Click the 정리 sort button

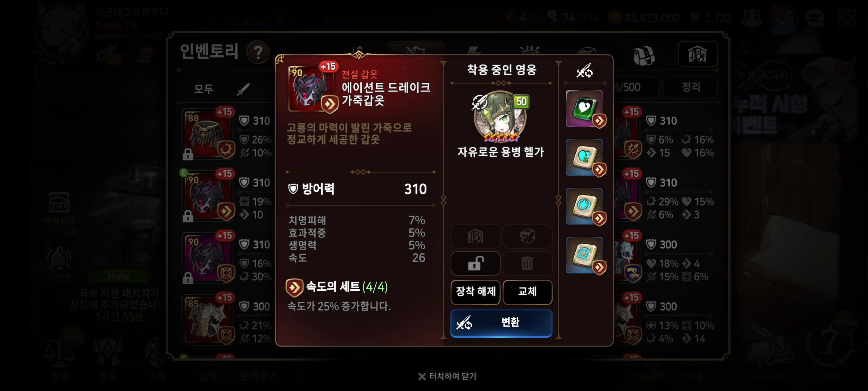pyautogui.click(x=690, y=87)
